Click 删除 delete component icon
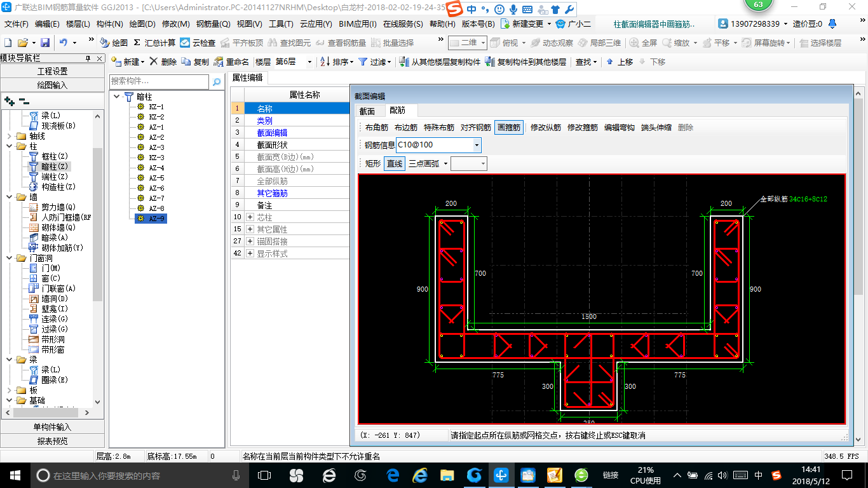Viewport: 868px width, 488px height. tap(163, 62)
